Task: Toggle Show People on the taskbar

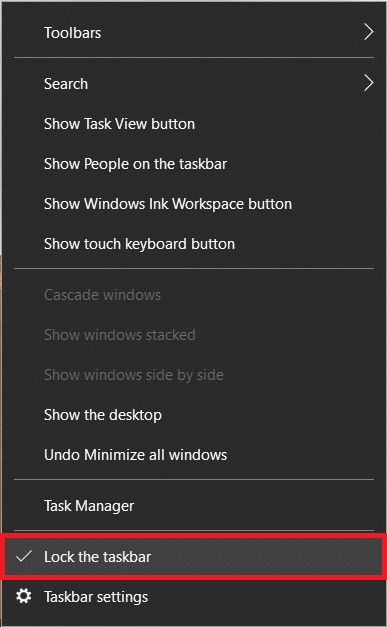Action: 194,164
